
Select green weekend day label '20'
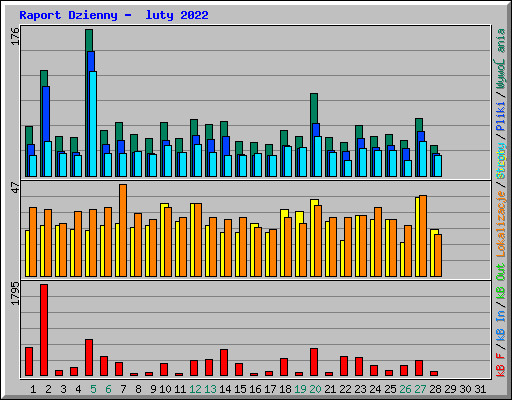315,389
